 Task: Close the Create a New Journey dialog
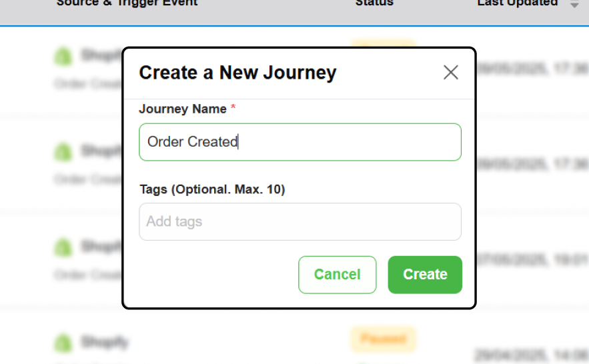click(451, 73)
